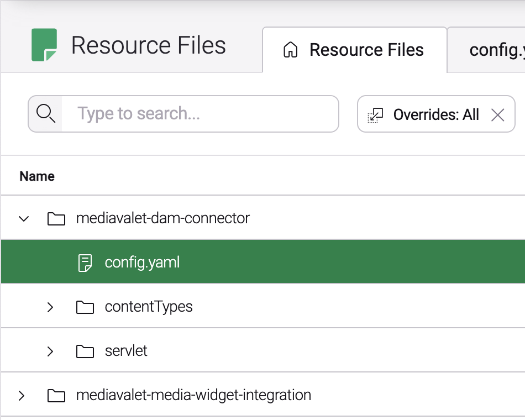
Task: Click the overrides filter icon
Action: coord(375,115)
